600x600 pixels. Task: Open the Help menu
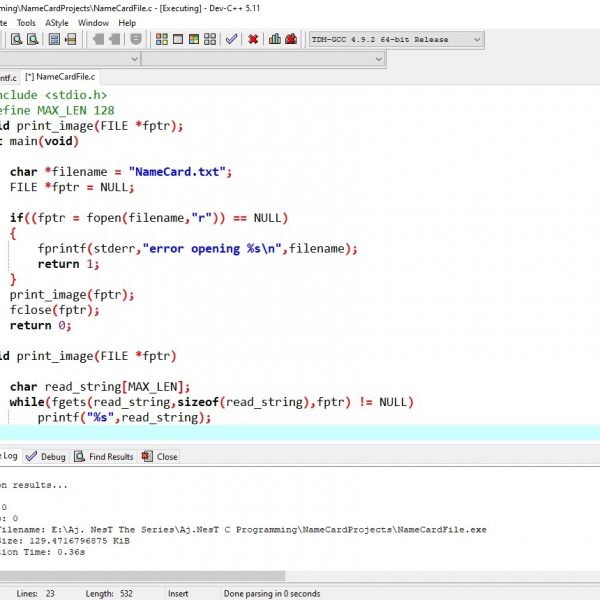tap(127, 22)
